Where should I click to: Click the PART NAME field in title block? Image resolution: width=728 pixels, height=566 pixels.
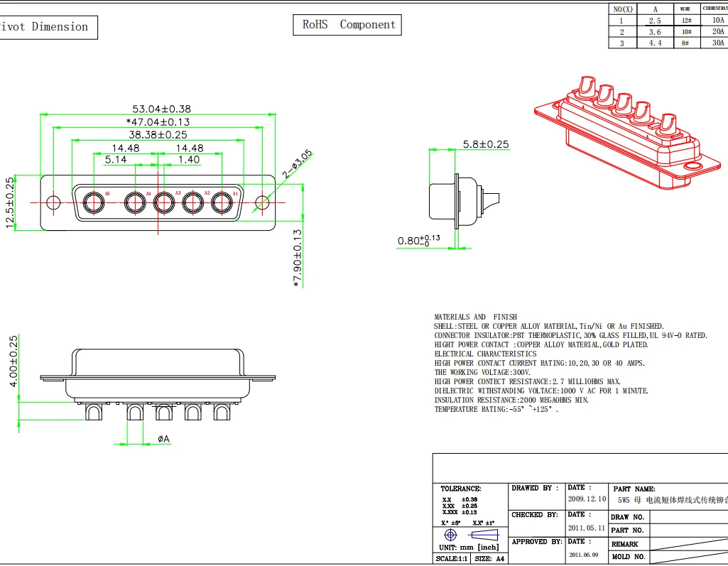pos(634,489)
